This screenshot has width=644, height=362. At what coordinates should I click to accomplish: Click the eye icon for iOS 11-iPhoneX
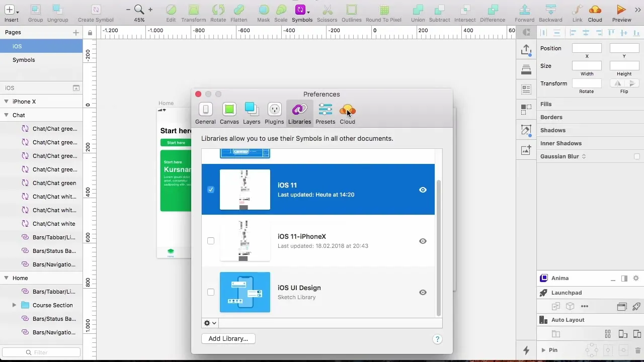(423, 241)
